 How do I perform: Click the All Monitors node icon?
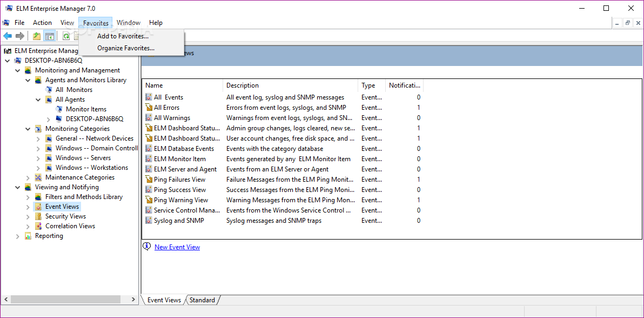(49, 90)
